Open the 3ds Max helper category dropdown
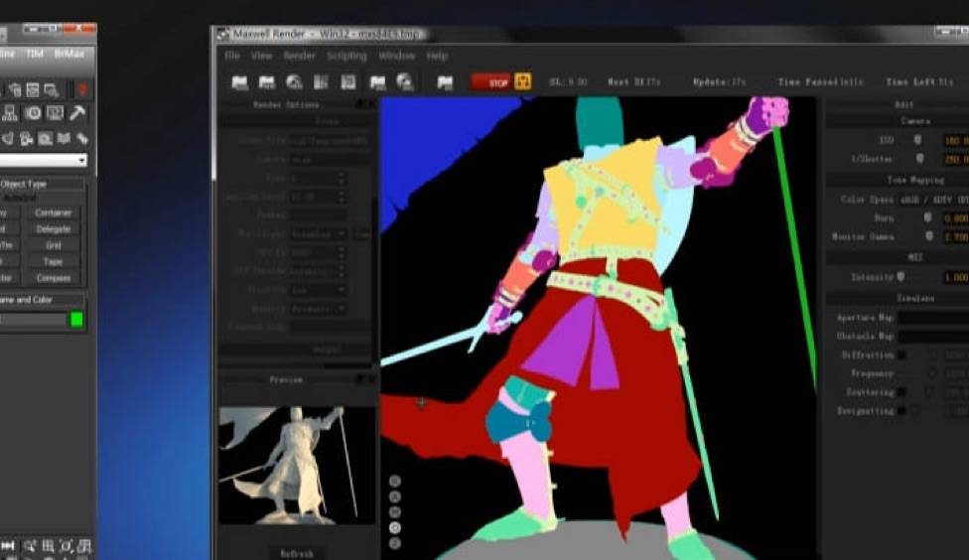This screenshot has width=969, height=560. click(x=44, y=160)
